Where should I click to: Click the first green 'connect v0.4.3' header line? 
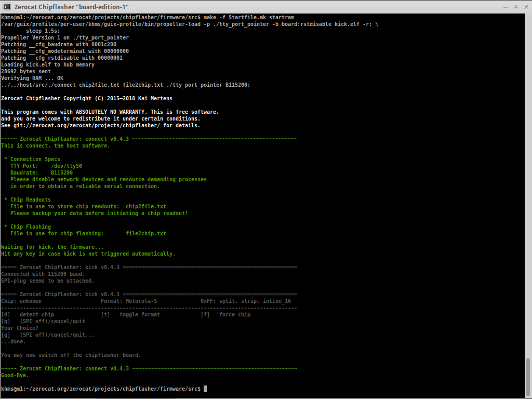click(x=149, y=139)
